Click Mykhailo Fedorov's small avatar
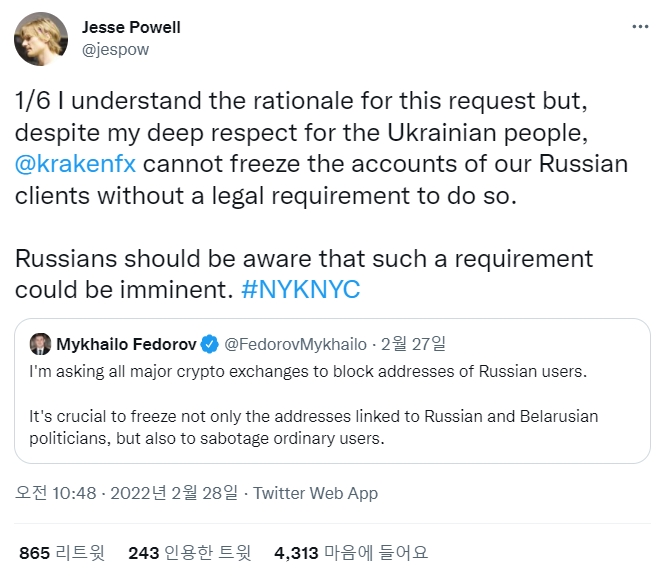The width and height of the screenshot is (665, 577). tap(41, 345)
